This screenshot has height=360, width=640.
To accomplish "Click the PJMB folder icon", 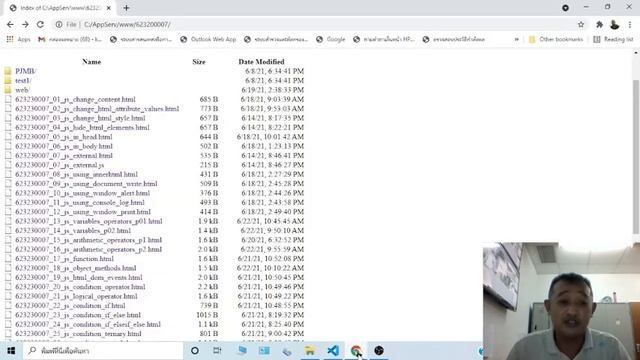I will [8, 71].
